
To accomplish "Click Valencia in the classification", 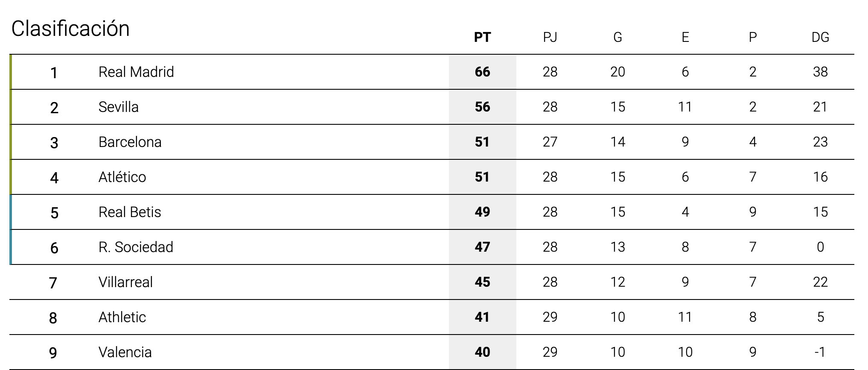I will coord(125,352).
